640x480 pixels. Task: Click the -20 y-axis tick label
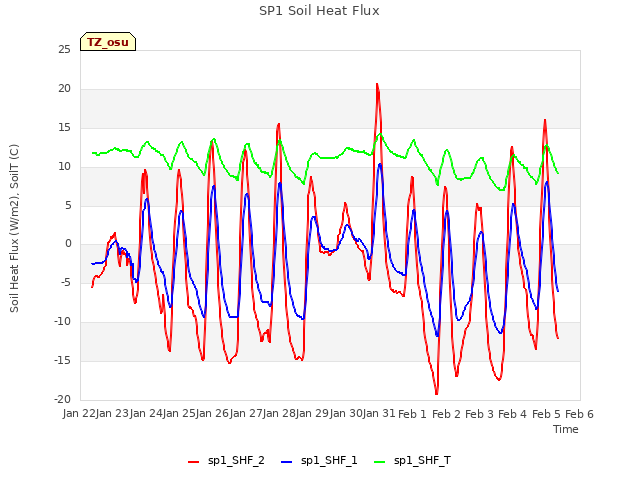[x=63, y=399]
